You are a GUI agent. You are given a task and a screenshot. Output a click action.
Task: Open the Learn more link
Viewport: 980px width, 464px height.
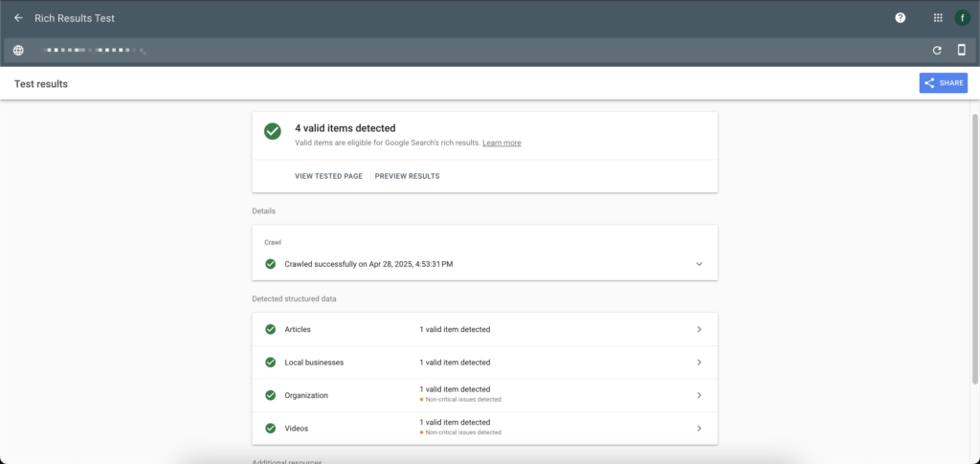click(x=501, y=143)
